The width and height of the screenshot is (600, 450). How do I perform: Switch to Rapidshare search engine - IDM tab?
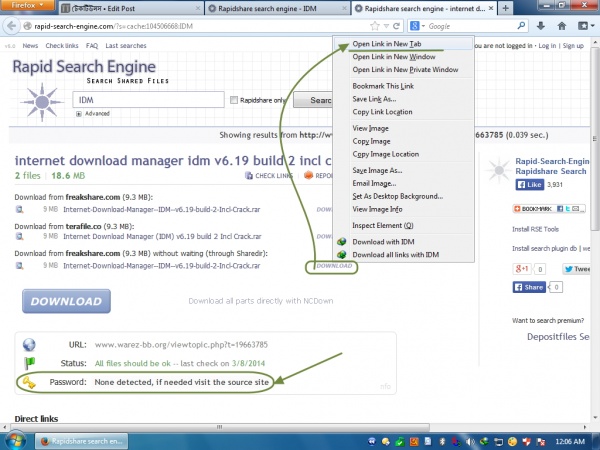tap(277, 8)
